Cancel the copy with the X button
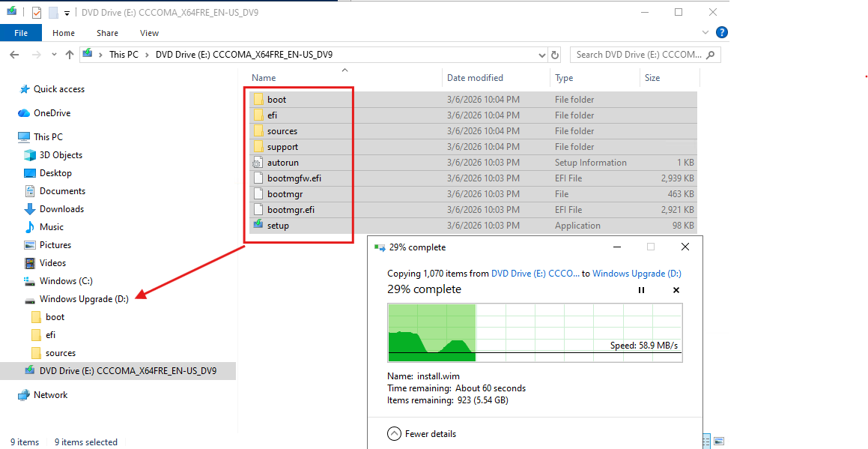 click(x=676, y=290)
